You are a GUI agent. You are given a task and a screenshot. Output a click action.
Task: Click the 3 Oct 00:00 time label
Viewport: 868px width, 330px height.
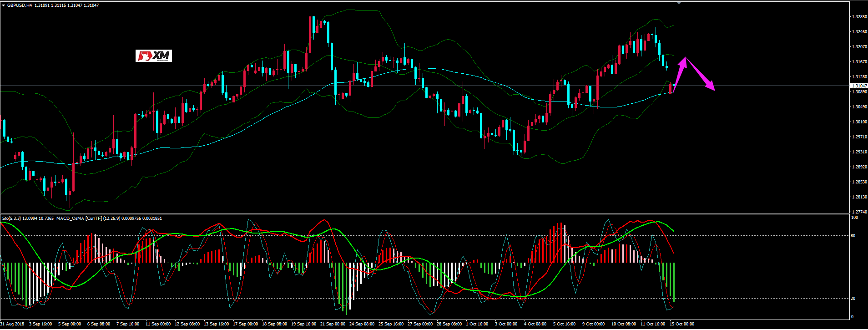click(506, 324)
